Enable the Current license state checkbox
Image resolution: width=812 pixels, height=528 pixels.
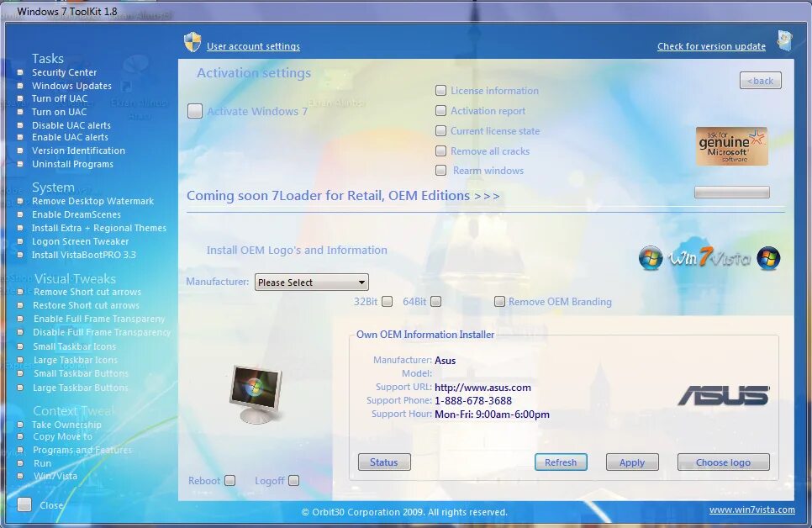tap(440, 131)
